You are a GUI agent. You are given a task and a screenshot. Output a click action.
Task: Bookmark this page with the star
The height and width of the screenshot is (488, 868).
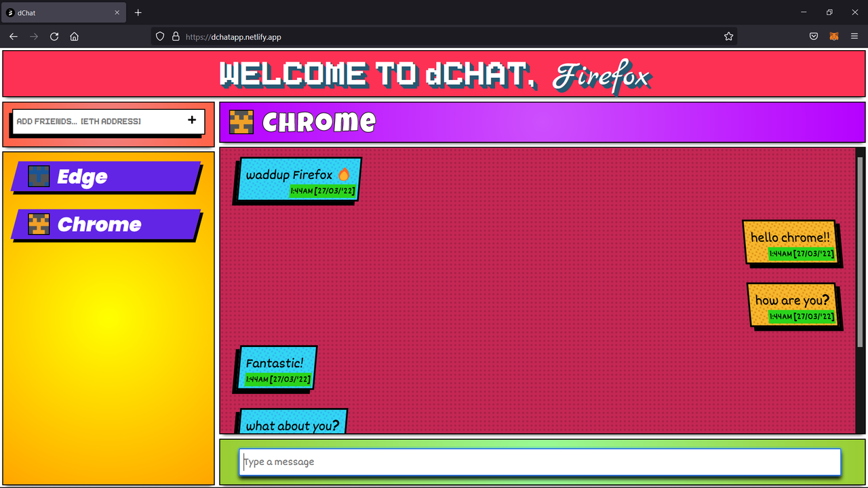(728, 37)
